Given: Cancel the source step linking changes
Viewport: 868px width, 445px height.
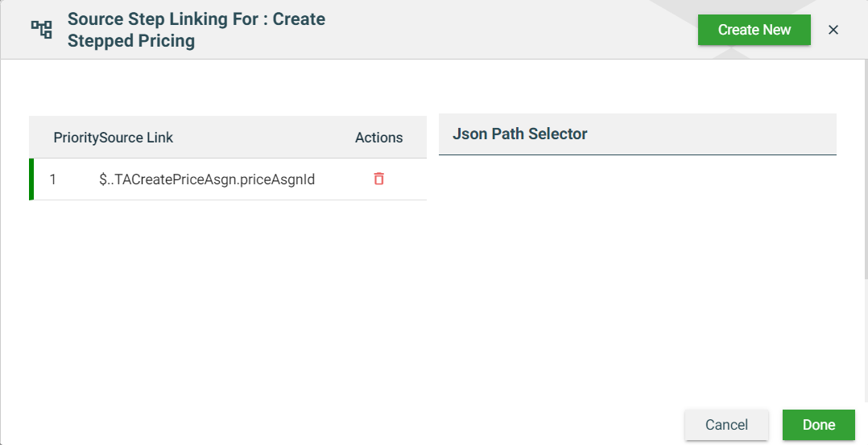Looking at the screenshot, I should 726,425.
